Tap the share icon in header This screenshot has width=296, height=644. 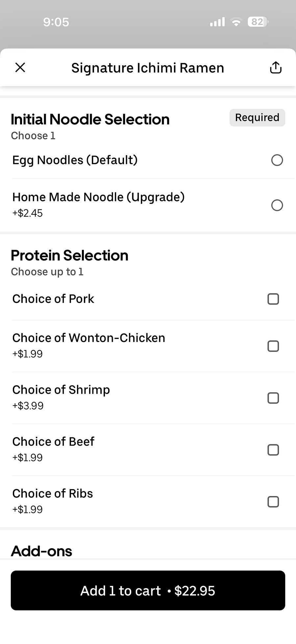click(276, 68)
